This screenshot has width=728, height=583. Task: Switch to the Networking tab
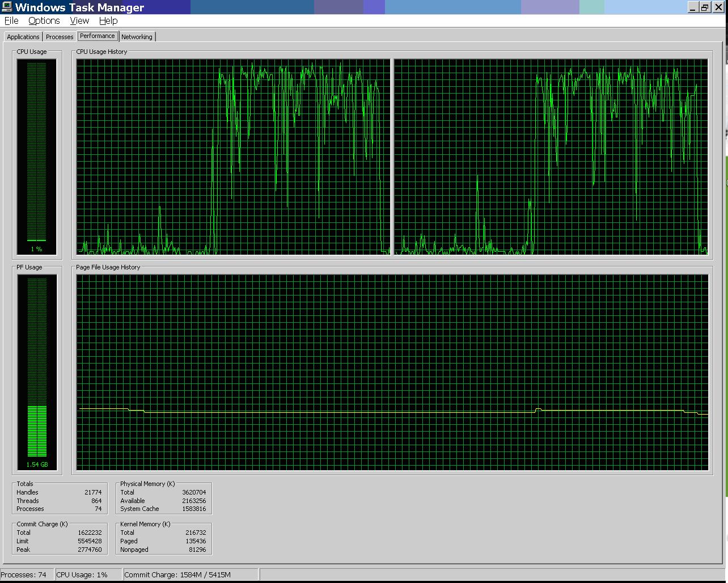137,37
